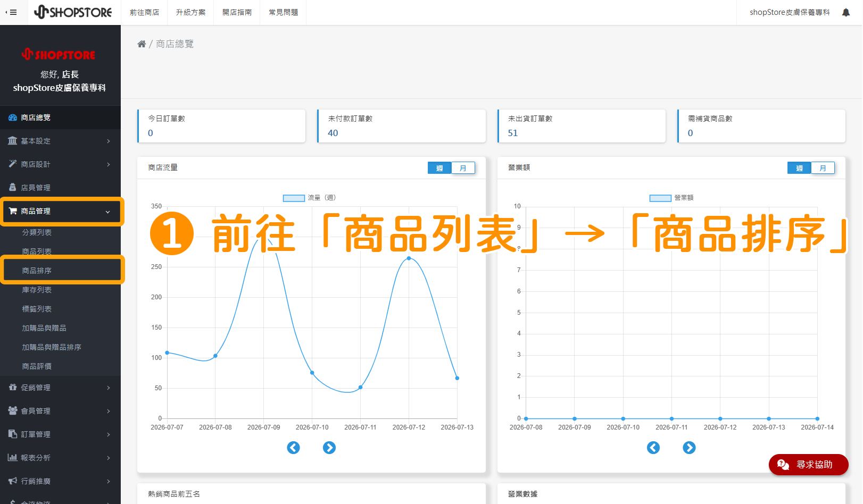
Task: Click the 訂單管理 document icon
Action: pos(13,434)
